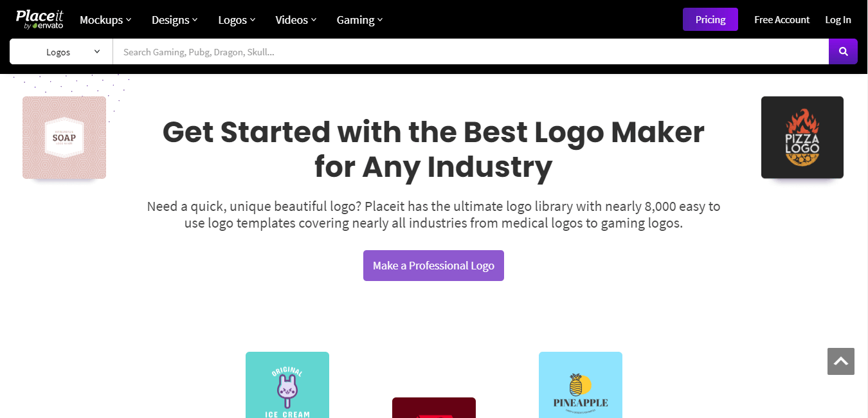Screen dimensions: 868x418
Task: Select the Pineapple logo thumbnail
Action: [x=581, y=385]
